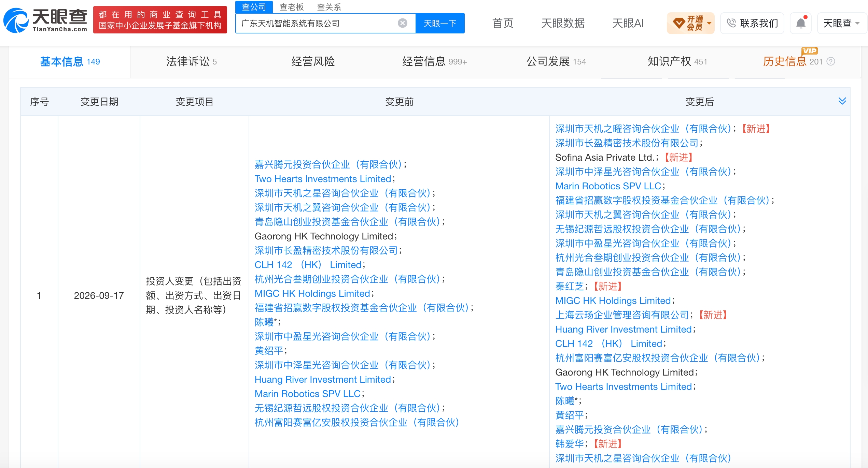Go to 首页 in the top navigation
Viewport: 868px width, 468px height.
click(503, 23)
